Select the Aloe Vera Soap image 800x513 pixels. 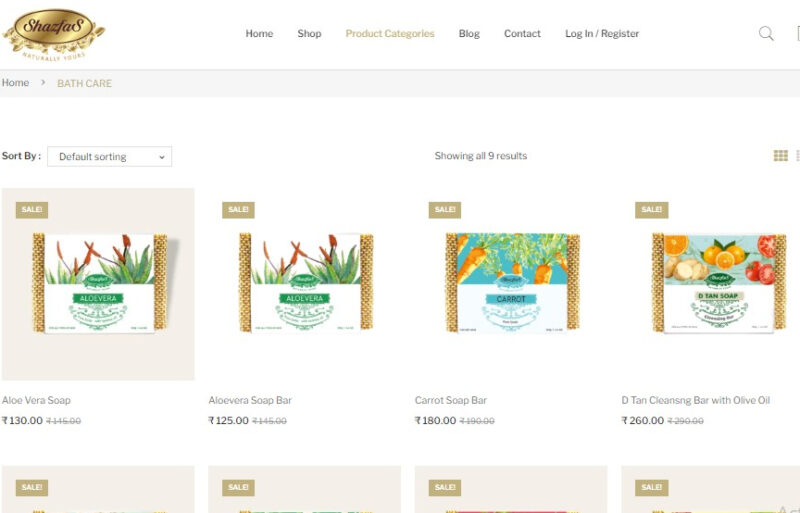pyautogui.click(x=98, y=284)
